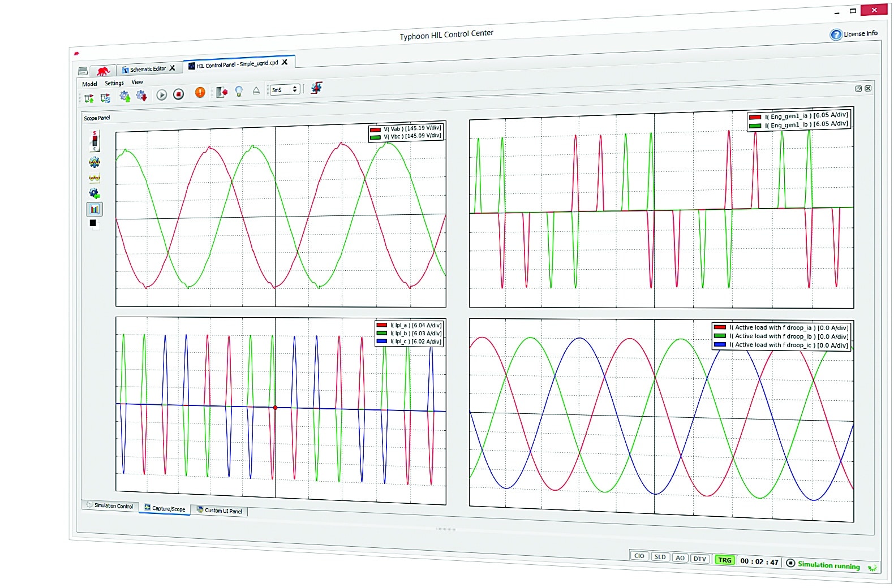
Task: Switch to the Capture/Scope tab
Action: [165, 508]
